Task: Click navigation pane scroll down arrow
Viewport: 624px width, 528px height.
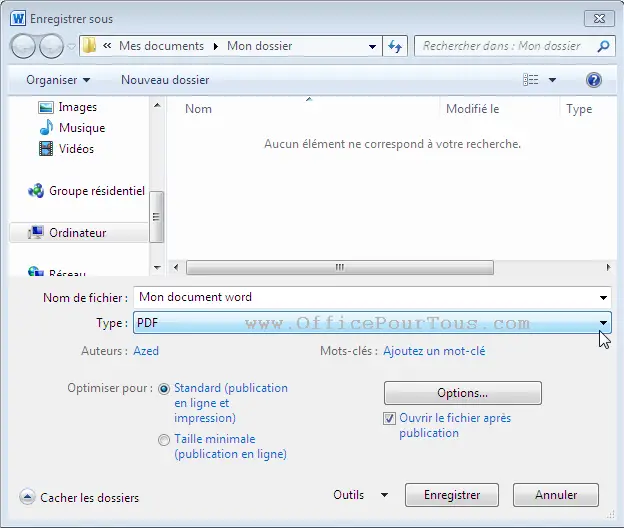Action: click(157, 267)
